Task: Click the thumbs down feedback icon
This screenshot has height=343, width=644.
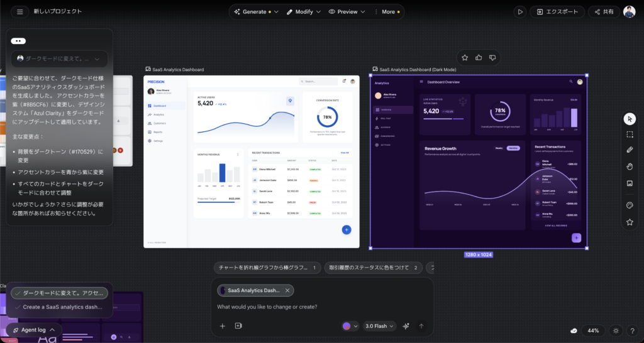Action: (x=492, y=58)
